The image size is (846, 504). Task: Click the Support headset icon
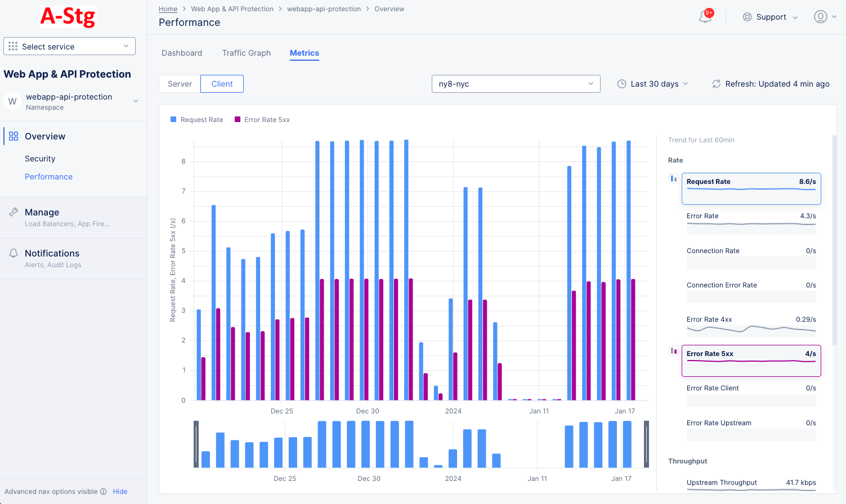pyautogui.click(x=748, y=17)
